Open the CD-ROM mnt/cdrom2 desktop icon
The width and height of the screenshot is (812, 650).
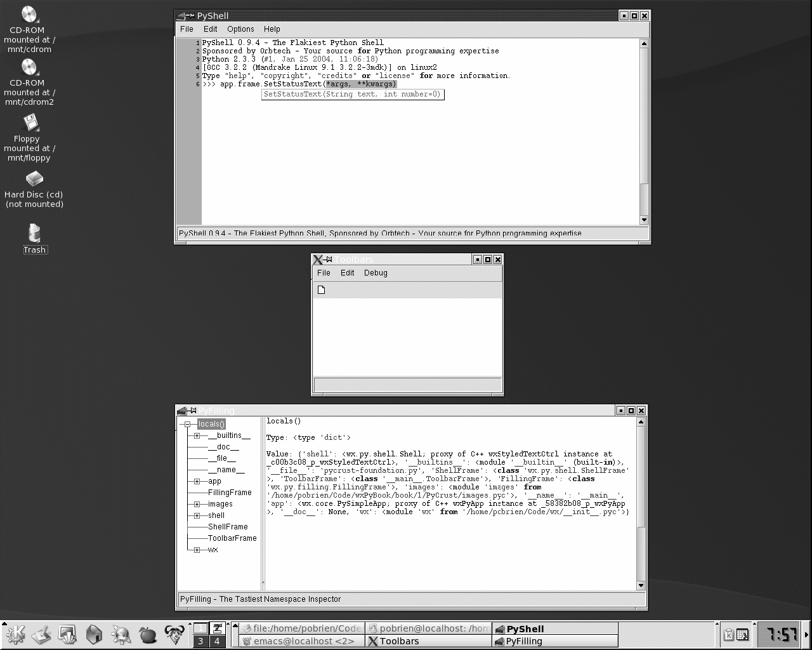[x=29, y=82]
